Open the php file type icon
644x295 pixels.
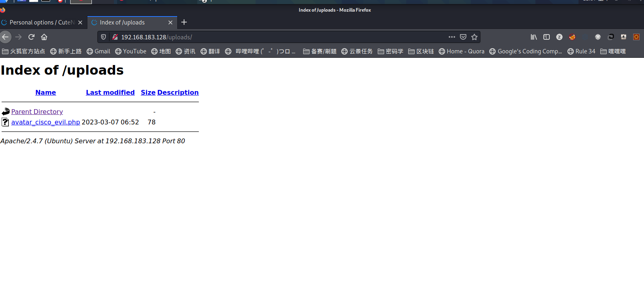point(6,122)
